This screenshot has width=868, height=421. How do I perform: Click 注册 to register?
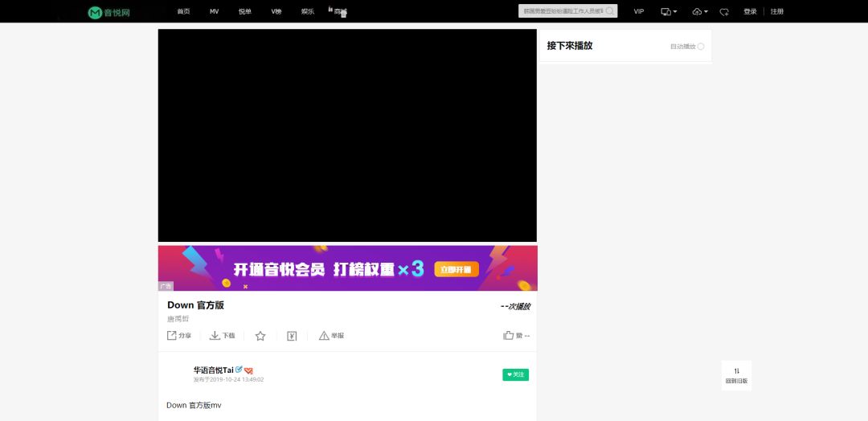[x=777, y=11]
